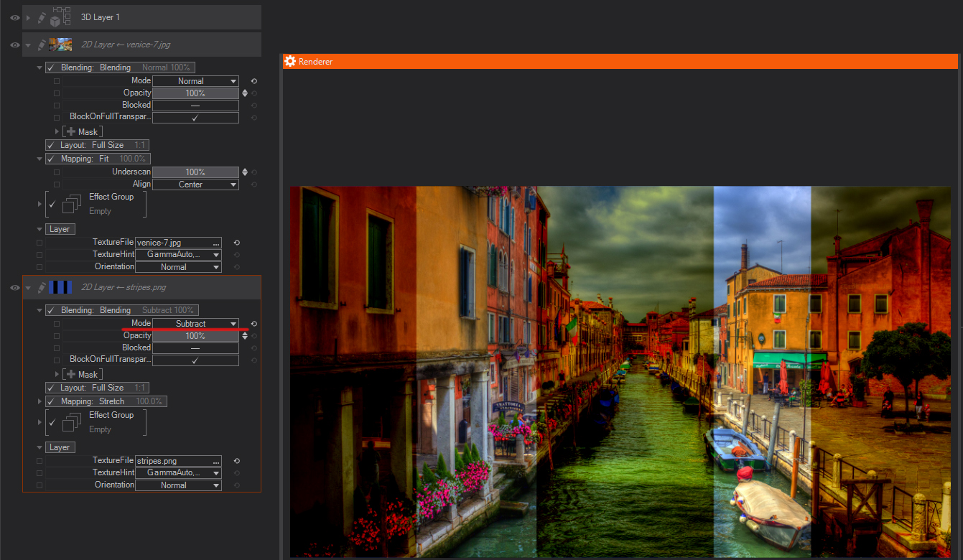Select the 2D Layer venice-7.jpg header
963x560 pixels.
[x=126, y=45]
